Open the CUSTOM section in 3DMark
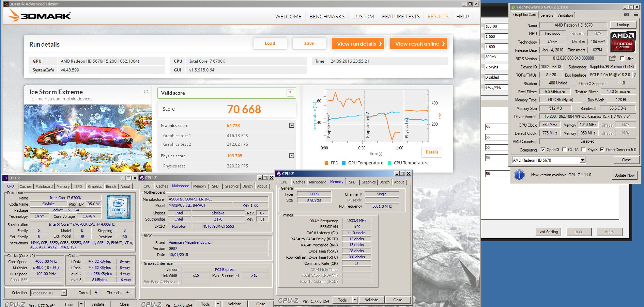This screenshot has height=307, width=644. tap(363, 16)
